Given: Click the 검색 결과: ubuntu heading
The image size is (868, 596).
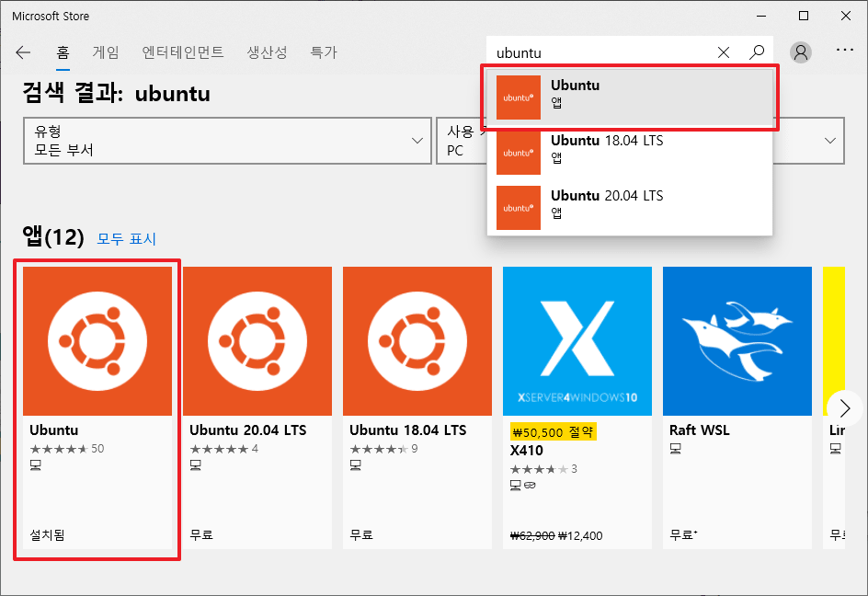Looking at the screenshot, I should 116,93.
